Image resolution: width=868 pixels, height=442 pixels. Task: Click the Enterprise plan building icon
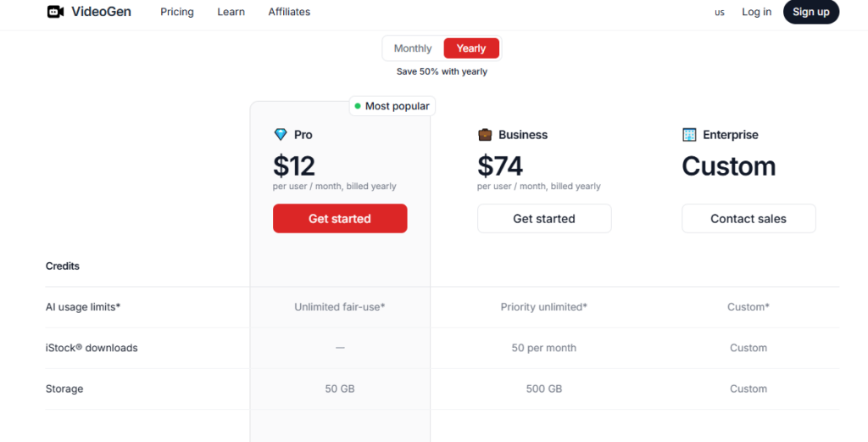coord(689,135)
